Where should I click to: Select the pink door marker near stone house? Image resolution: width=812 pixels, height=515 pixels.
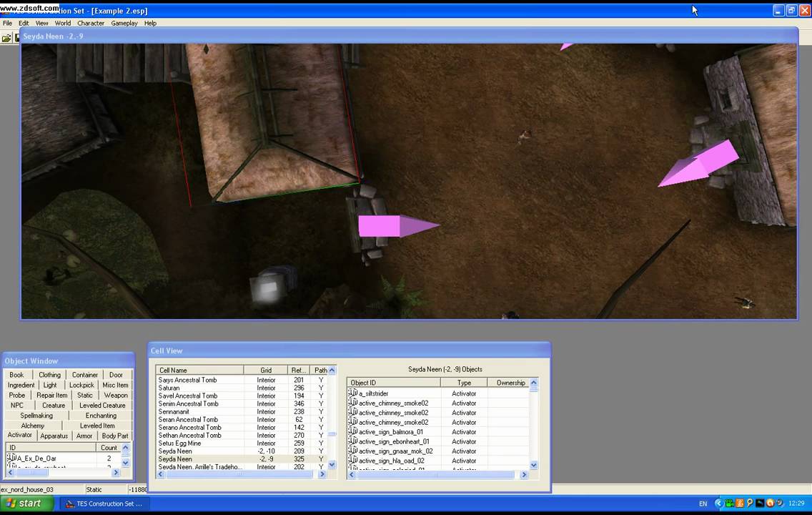[698, 164]
